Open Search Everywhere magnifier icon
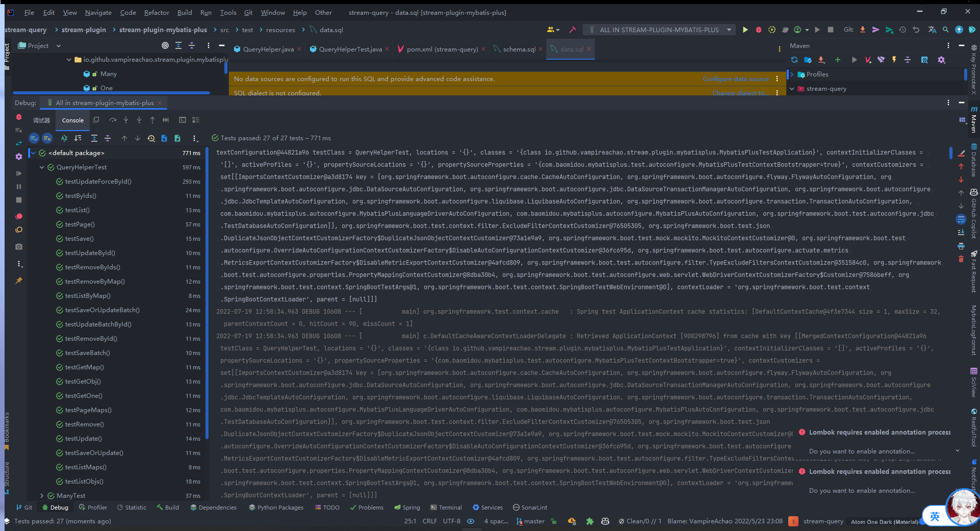 pos(945,30)
